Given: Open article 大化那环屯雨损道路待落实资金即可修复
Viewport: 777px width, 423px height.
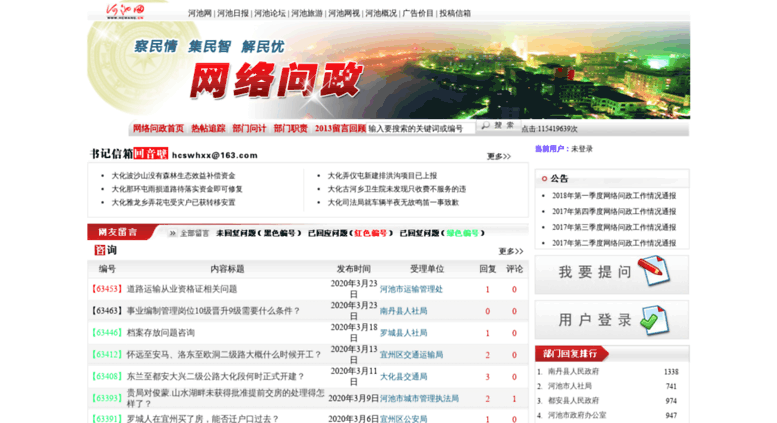Looking at the screenshot, I should coord(177,189).
